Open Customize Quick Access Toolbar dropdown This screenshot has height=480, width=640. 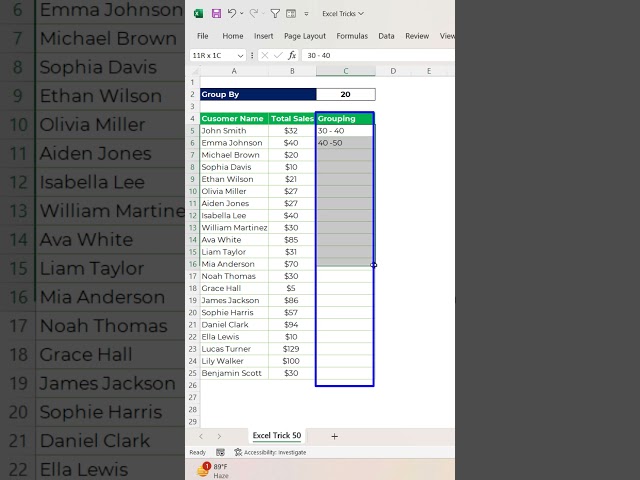point(306,14)
